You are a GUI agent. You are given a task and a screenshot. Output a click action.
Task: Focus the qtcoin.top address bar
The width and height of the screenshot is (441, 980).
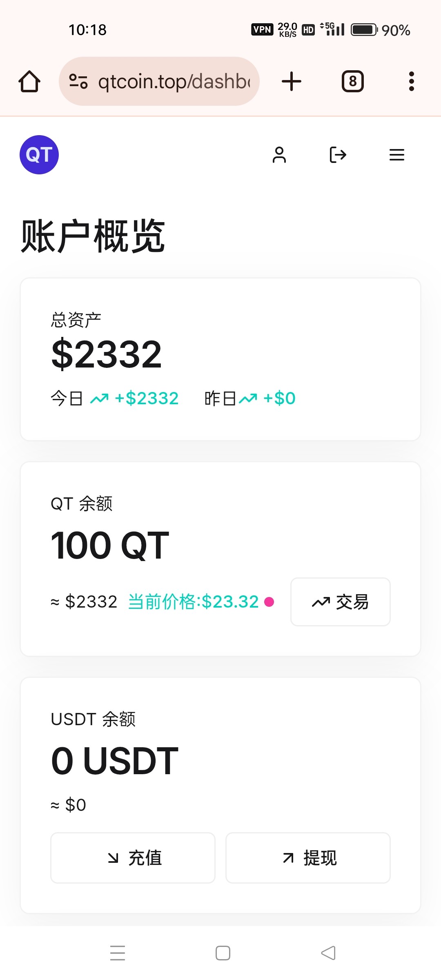point(174,81)
